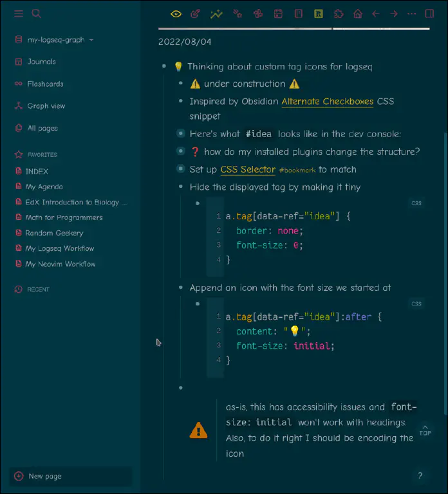Image resolution: width=448 pixels, height=494 pixels.
Task: Click the New page button
Action: (x=45, y=477)
